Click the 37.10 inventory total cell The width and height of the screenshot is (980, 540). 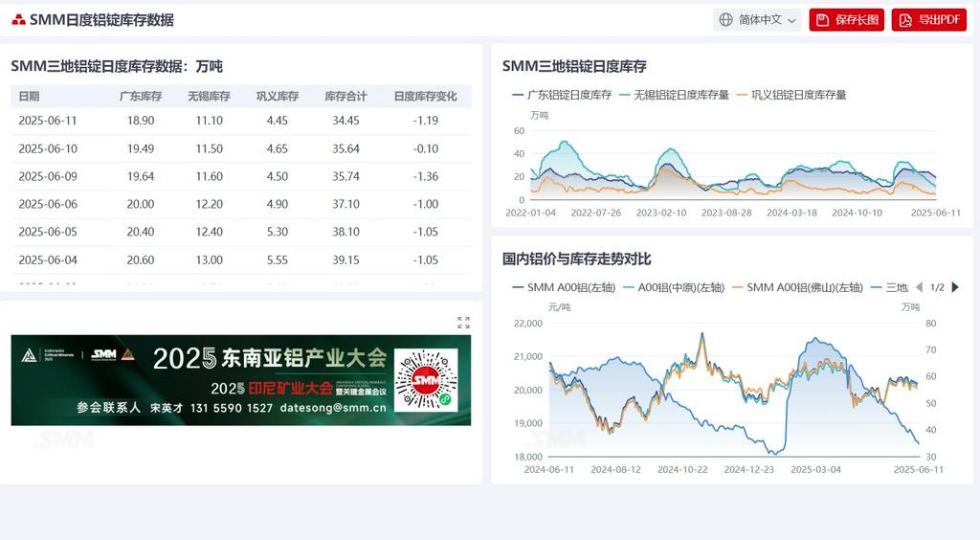tap(345, 204)
